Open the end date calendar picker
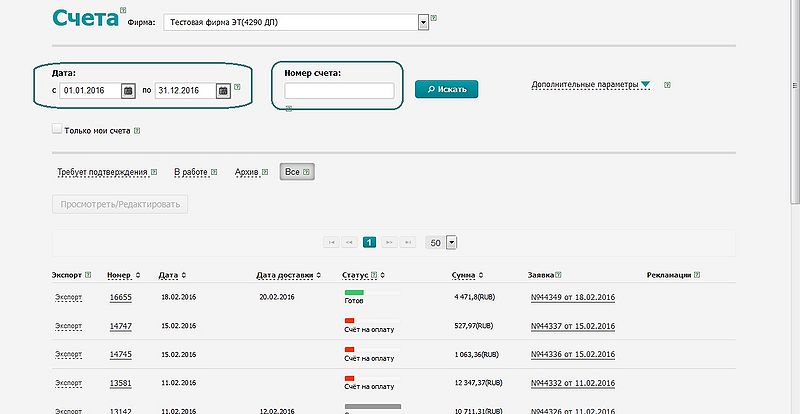800x414 pixels. click(223, 91)
